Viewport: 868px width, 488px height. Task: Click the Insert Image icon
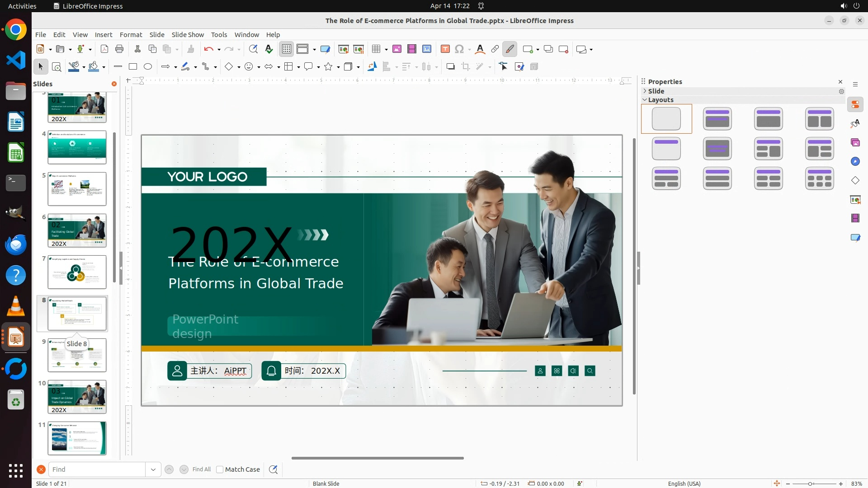click(x=397, y=49)
